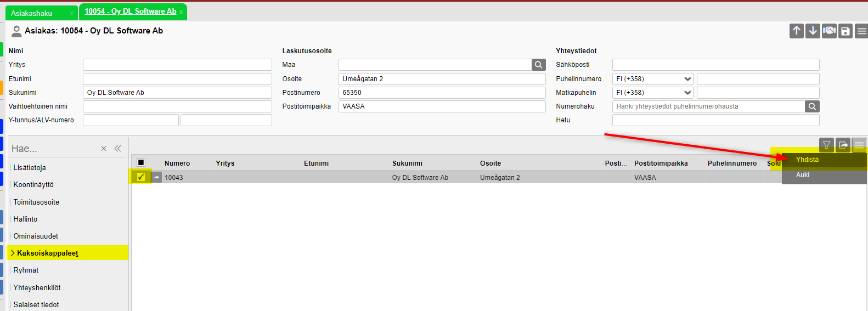Click into the Sähköposti field
The height and width of the screenshot is (311, 868).
715,65
